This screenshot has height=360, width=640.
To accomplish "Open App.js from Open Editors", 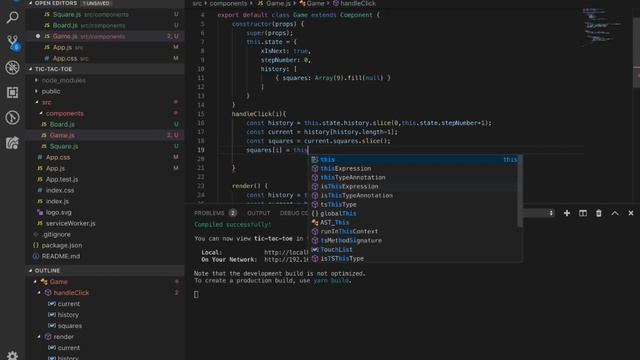I will pyautogui.click(x=105, y=47).
